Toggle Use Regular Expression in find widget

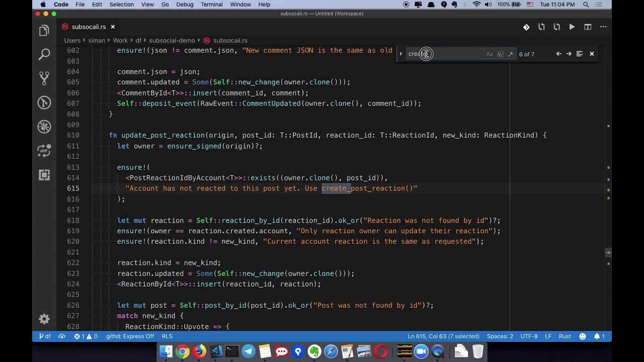point(511,54)
